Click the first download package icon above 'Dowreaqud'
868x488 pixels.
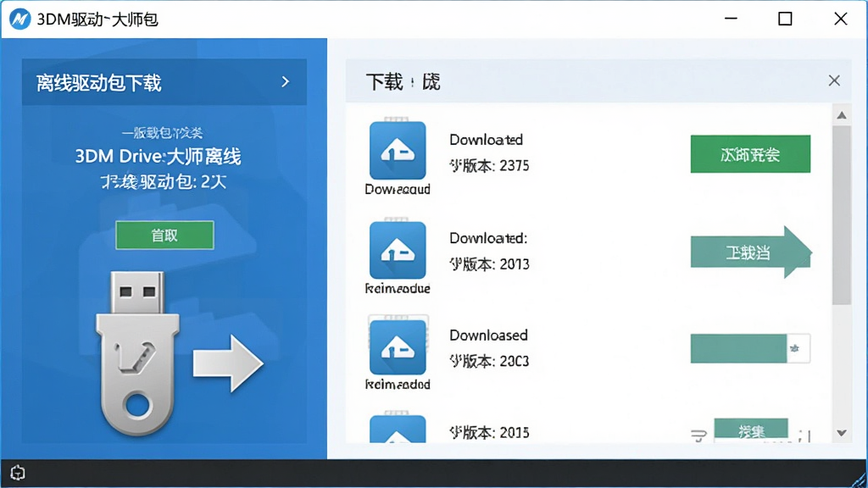pyautogui.click(x=398, y=150)
